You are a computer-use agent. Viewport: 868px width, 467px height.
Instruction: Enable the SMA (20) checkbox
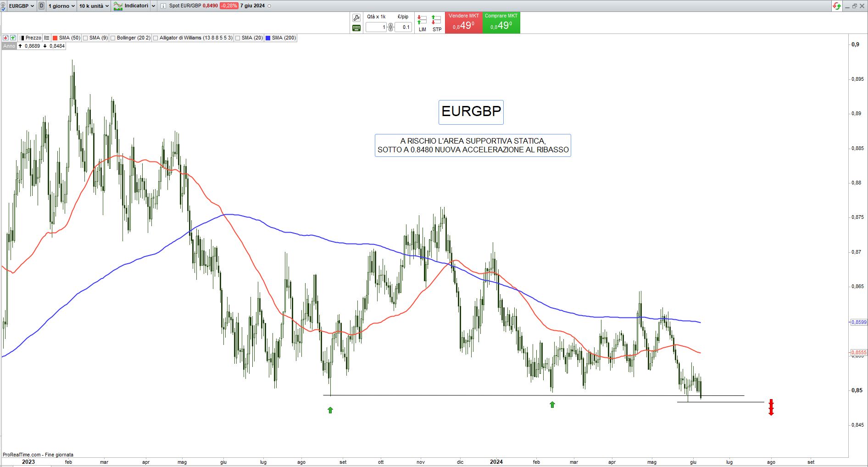238,38
